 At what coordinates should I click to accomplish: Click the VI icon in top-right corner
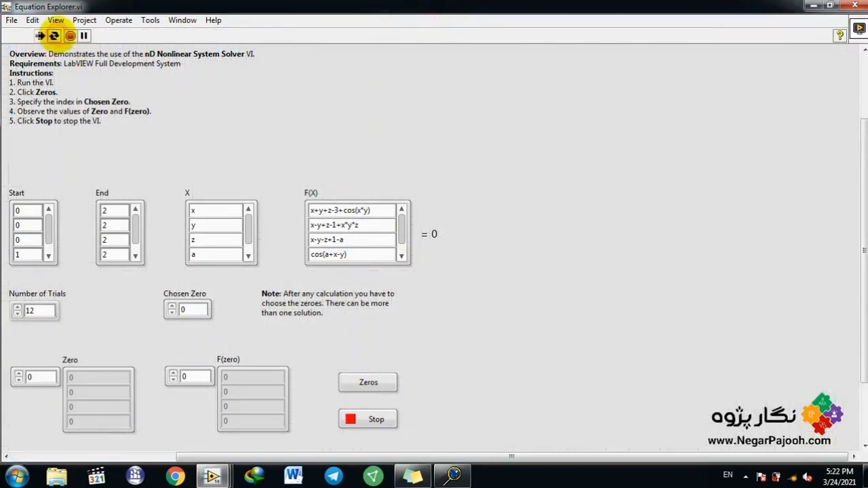(859, 28)
